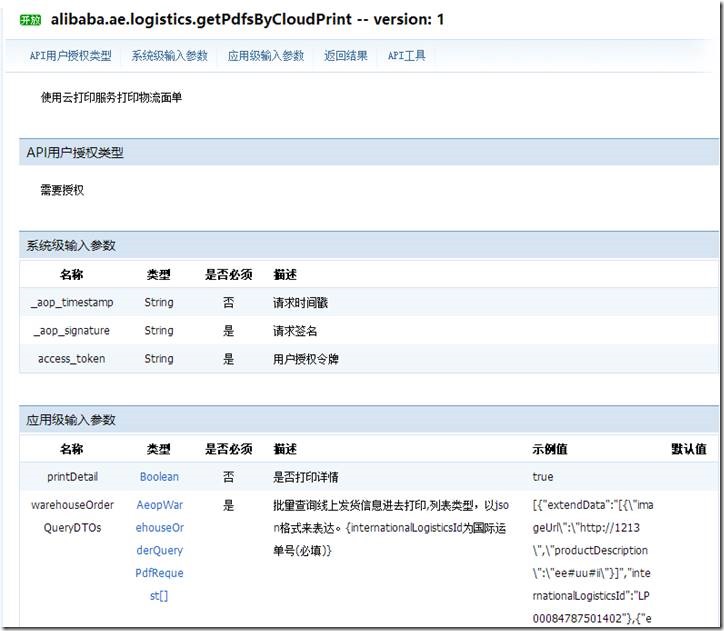The width and height of the screenshot is (724, 631).
Task: Click the green 开放 badge icon
Action: (30, 20)
